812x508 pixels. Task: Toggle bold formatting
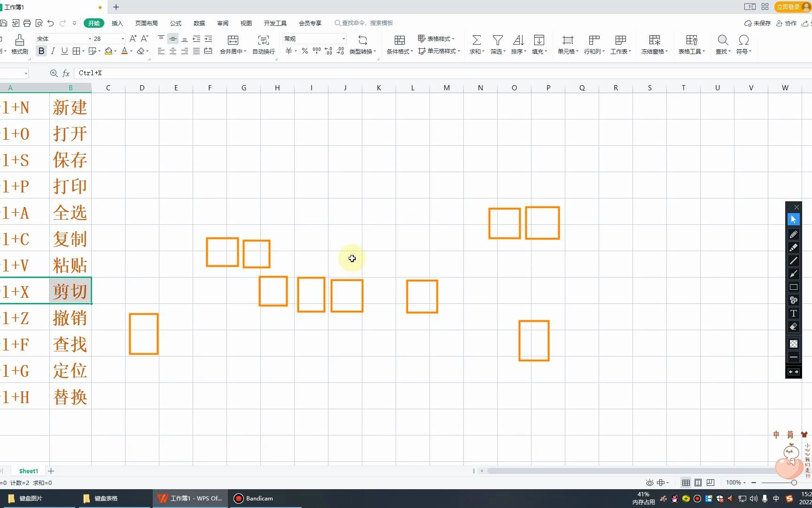pyautogui.click(x=41, y=51)
